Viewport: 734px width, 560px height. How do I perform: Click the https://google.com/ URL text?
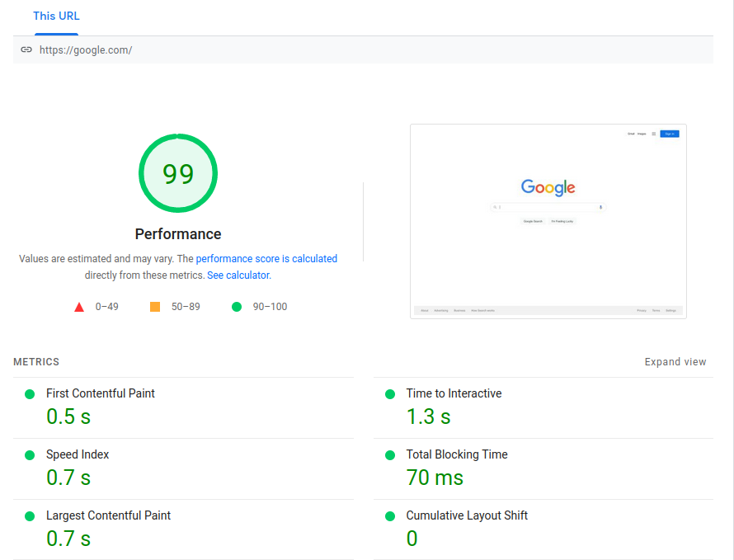point(86,50)
